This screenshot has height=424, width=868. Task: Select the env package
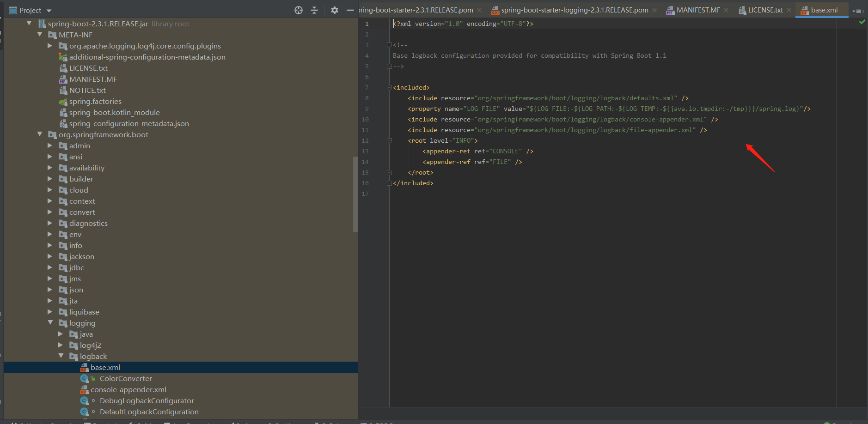[x=75, y=234]
